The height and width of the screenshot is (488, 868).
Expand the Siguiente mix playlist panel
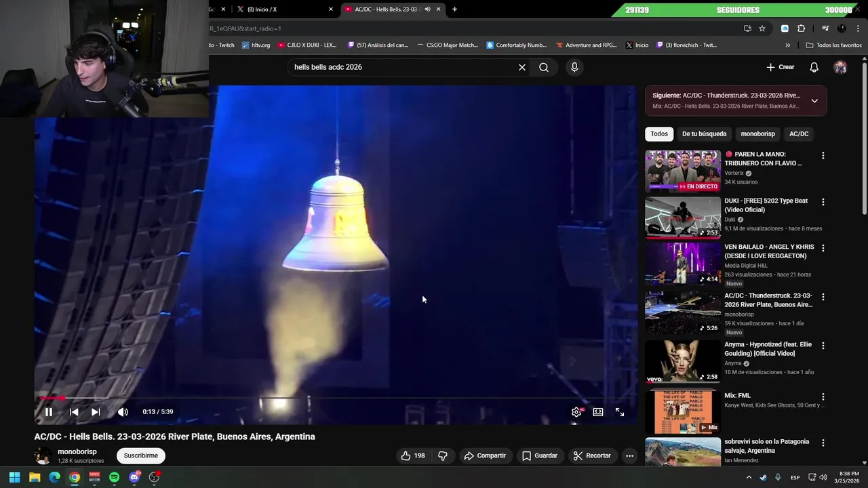click(814, 101)
